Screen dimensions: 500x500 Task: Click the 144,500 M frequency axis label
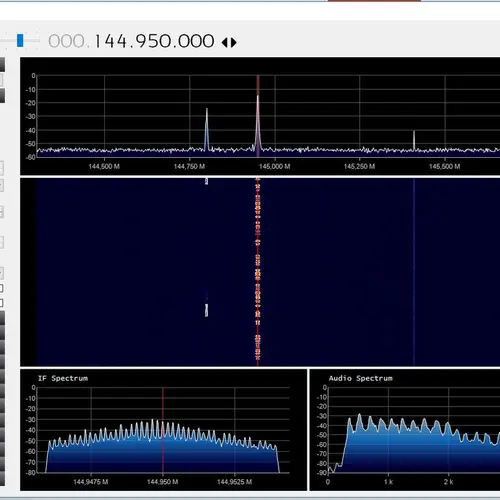click(x=104, y=166)
